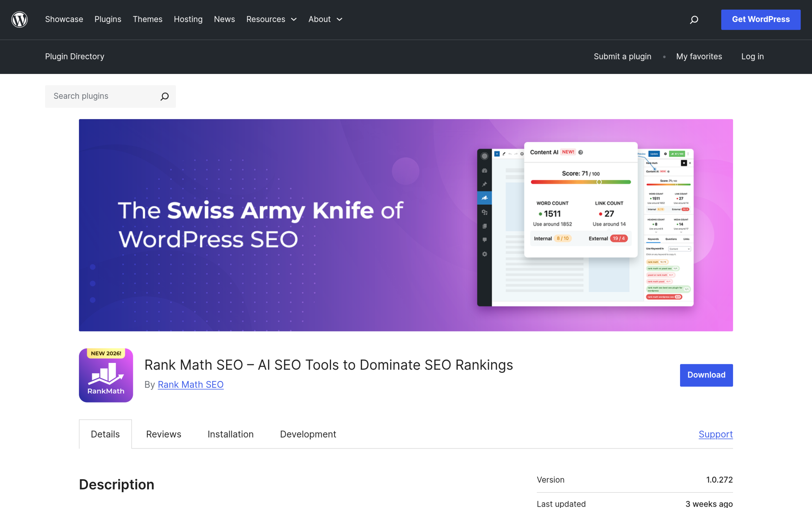The height and width of the screenshot is (508, 812).
Task: Download the Rank Math SEO plugin
Action: coord(706,375)
